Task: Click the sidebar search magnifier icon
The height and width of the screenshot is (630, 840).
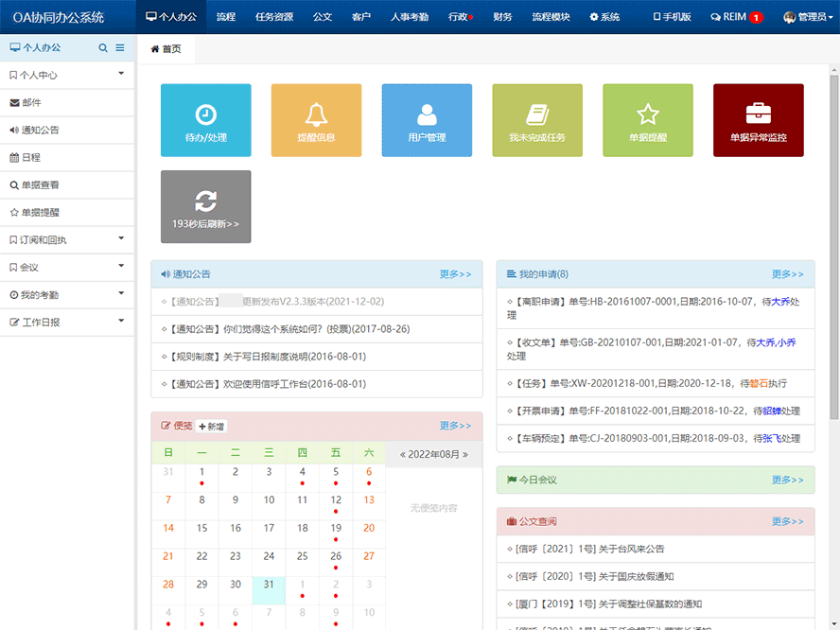Action: coord(103,48)
